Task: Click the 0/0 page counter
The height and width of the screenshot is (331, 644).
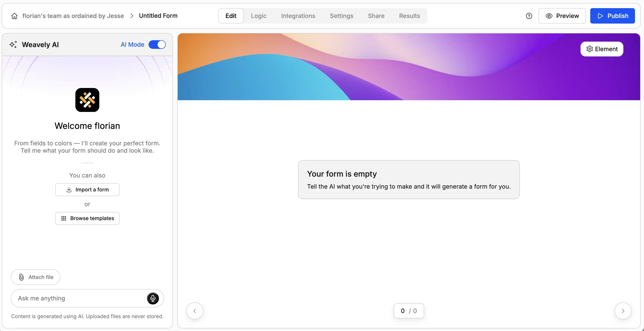Action: click(408, 311)
